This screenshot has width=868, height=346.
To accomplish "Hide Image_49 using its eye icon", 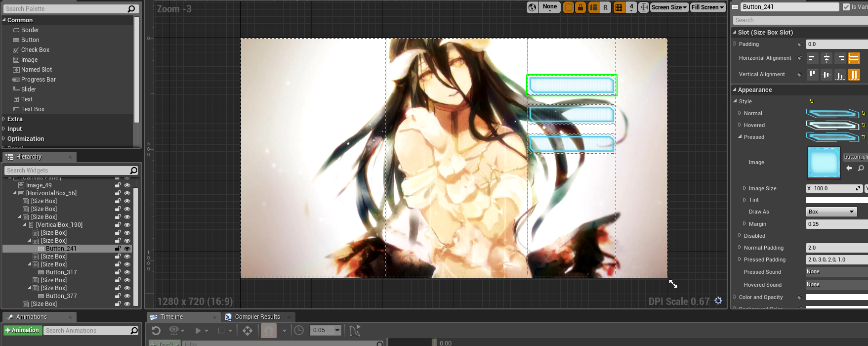I will (x=127, y=185).
